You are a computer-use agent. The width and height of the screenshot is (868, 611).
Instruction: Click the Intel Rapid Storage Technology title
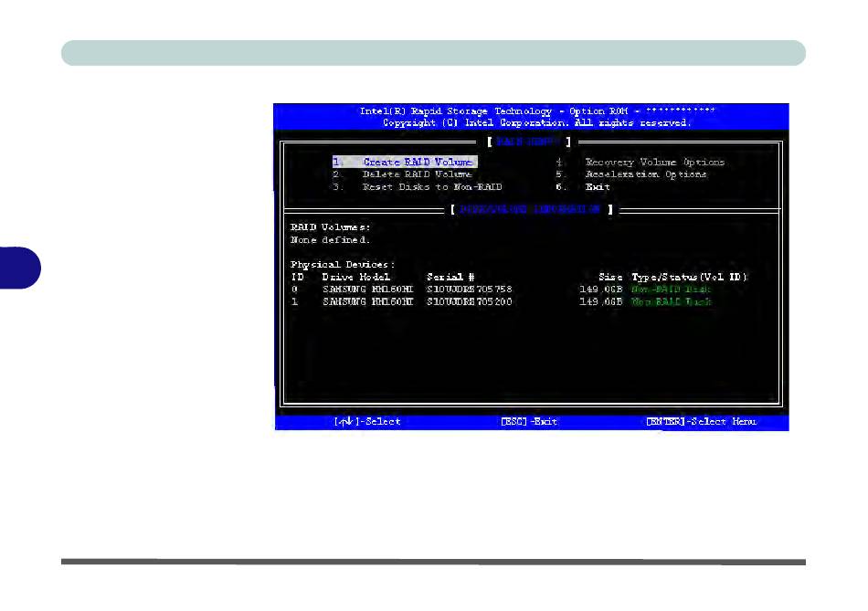click(537, 111)
